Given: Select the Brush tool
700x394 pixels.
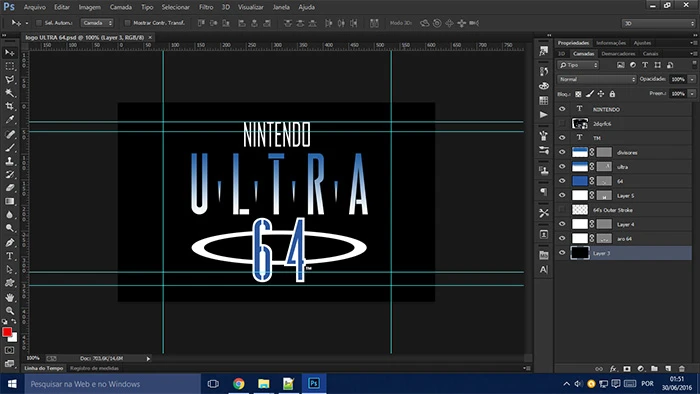Looking at the screenshot, I should [x=9, y=147].
